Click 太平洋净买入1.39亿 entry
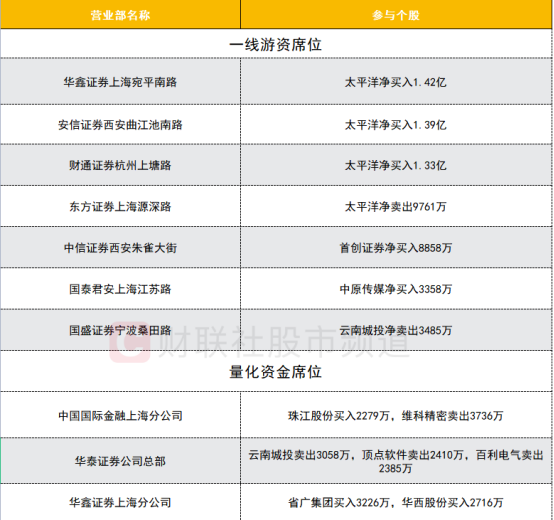Image resolution: width=554 pixels, height=520 pixels. pos(396,125)
